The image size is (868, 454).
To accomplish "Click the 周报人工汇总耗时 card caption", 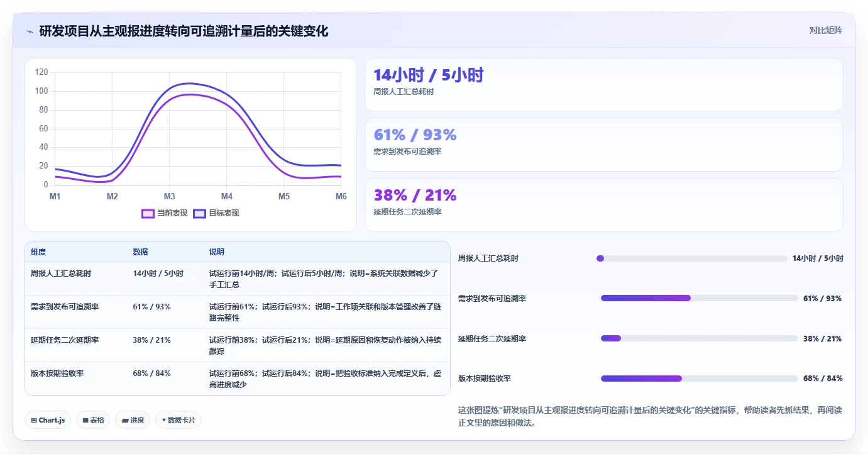I will (x=404, y=92).
